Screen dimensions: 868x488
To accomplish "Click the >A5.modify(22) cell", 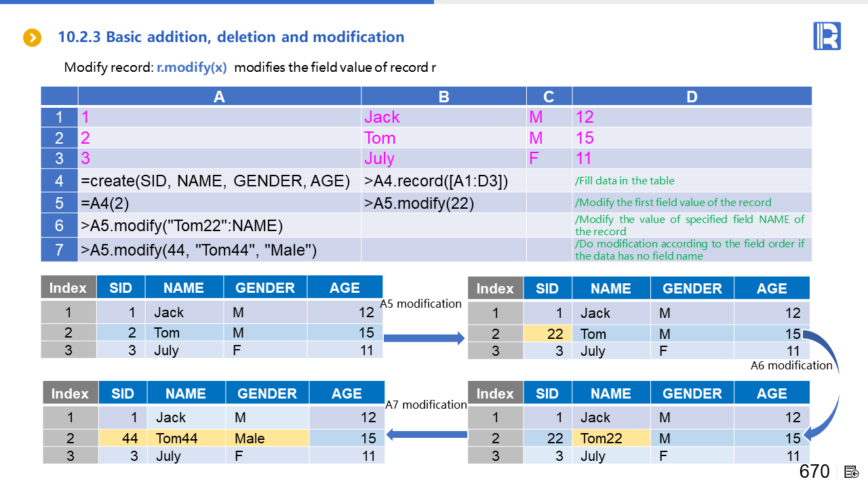I will pos(419,203).
